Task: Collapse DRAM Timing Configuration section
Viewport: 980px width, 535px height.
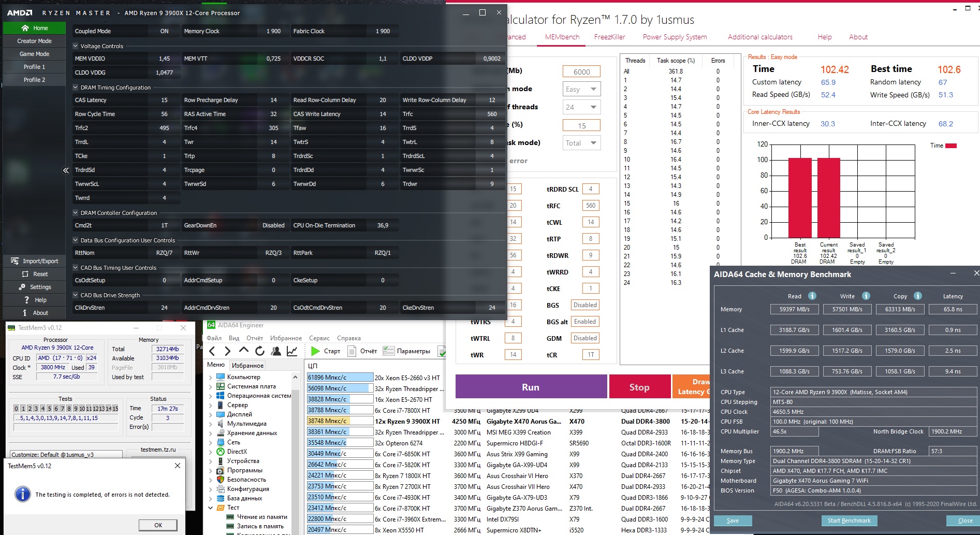Action: (x=76, y=88)
